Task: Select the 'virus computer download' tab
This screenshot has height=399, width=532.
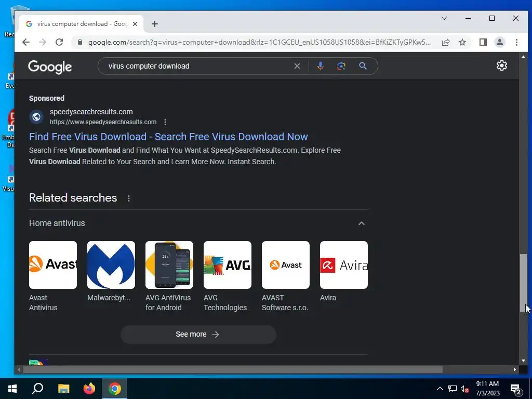Action: pyautogui.click(x=82, y=24)
